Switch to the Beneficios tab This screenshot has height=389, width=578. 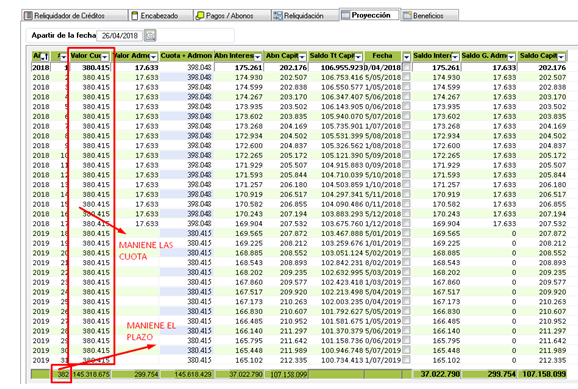tap(429, 15)
